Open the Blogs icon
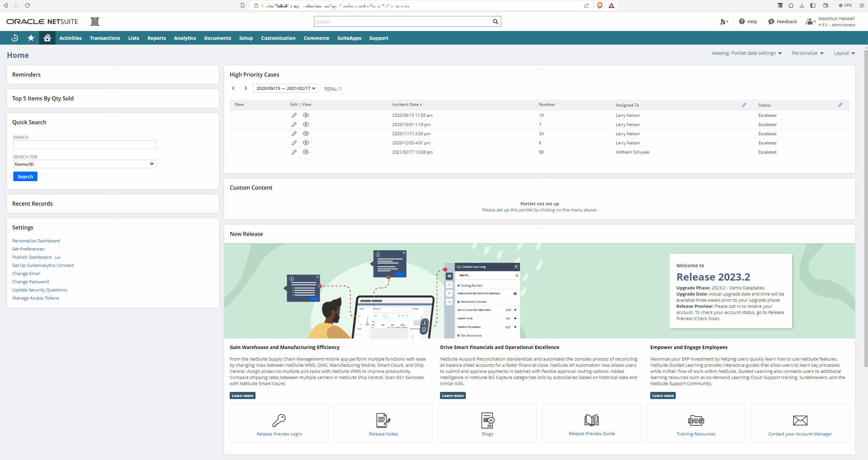The width and height of the screenshot is (868, 460). pos(488,421)
